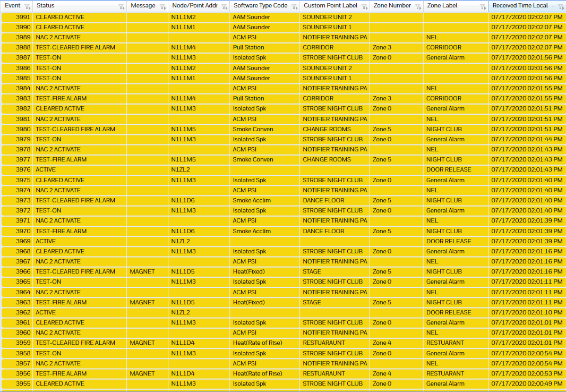Open the filter icon on Event column
The height and width of the screenshot is (392, 566).
(27, 7)
